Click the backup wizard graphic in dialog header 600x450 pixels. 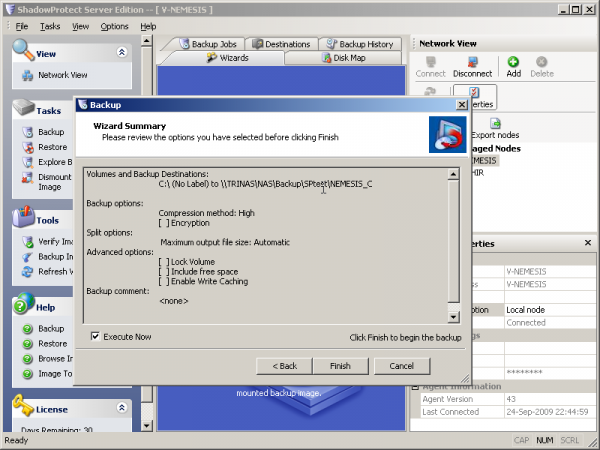447,135
